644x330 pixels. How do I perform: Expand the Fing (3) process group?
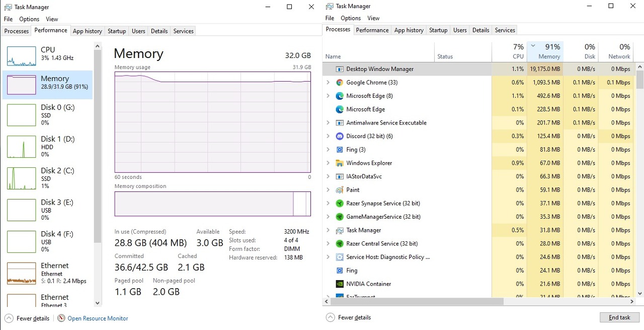coord(329,150)
